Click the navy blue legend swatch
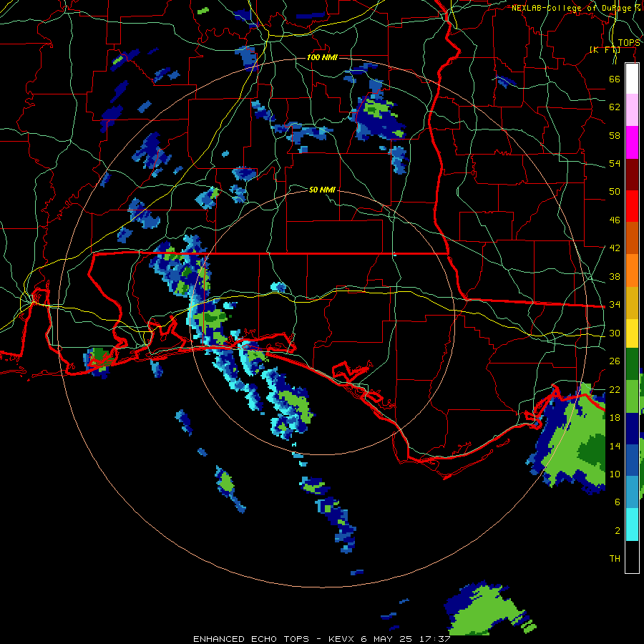The height and width of the screenshot is (644, 644). [x=632, y=429]
